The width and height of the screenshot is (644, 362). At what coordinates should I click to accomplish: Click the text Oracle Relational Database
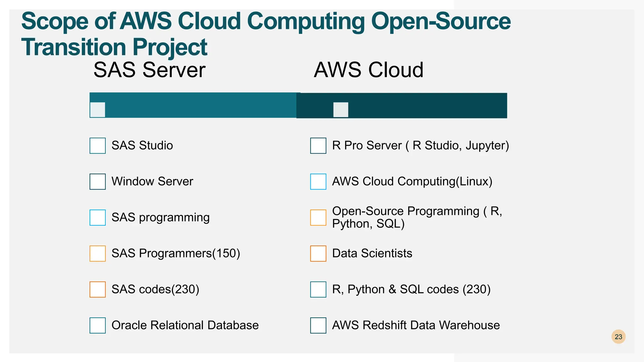click(185, 325)
